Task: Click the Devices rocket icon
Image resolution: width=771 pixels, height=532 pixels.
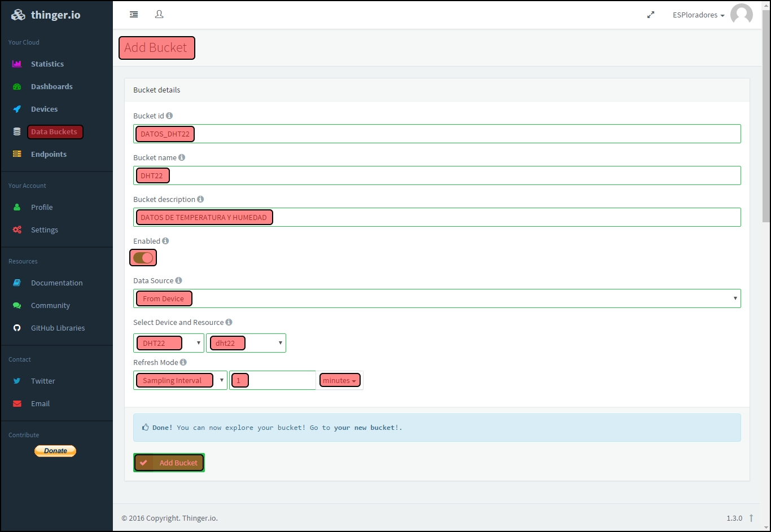Action: coord(17,109)
